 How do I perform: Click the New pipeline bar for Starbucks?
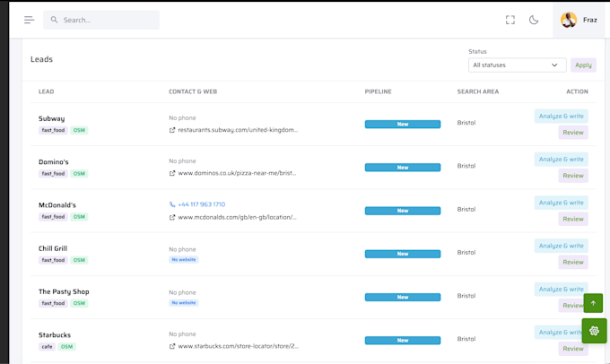403,341
